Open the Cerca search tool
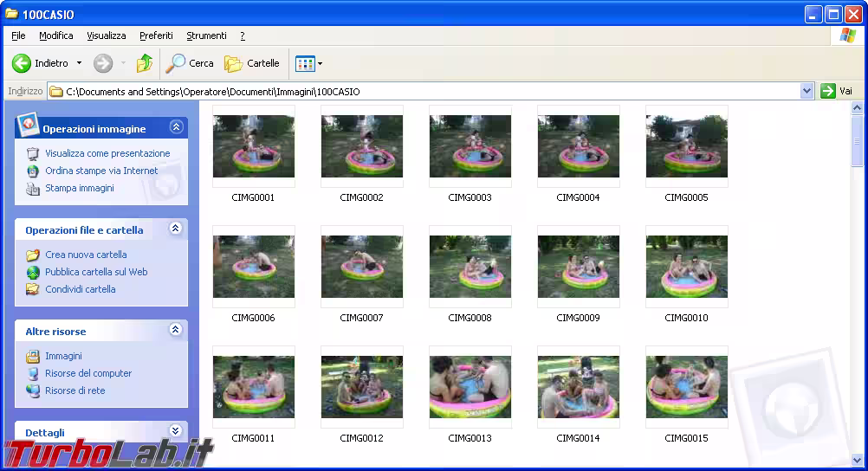This screenshot has height=471, width=868. [190, 63]
